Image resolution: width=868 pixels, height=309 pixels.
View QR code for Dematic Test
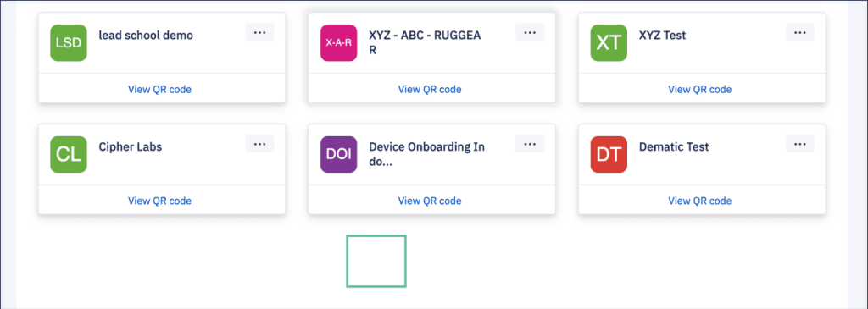[700, 201]
